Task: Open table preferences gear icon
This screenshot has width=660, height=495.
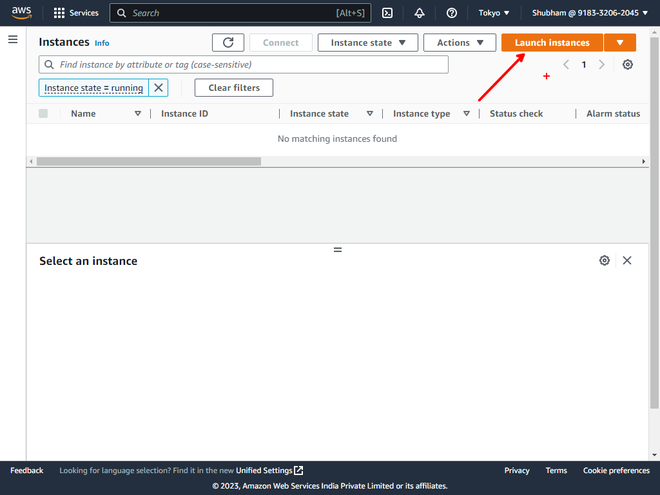Action: (x=628, y=64)
